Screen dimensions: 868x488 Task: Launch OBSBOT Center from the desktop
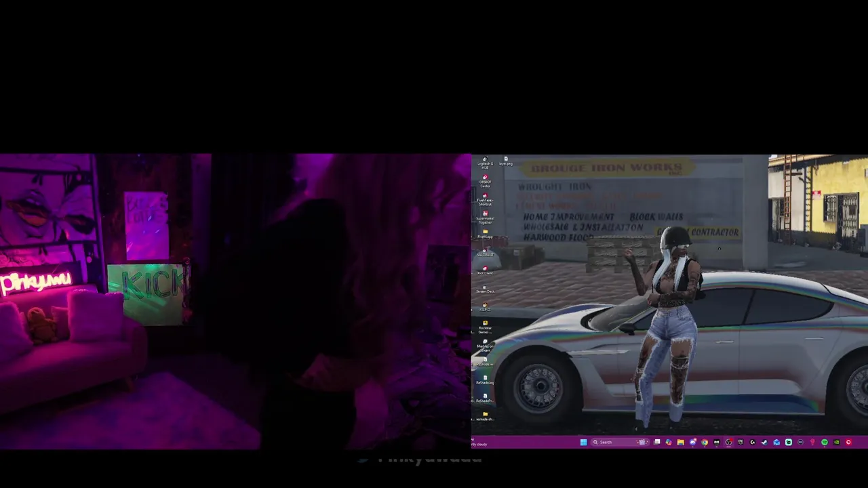point(485,180)
